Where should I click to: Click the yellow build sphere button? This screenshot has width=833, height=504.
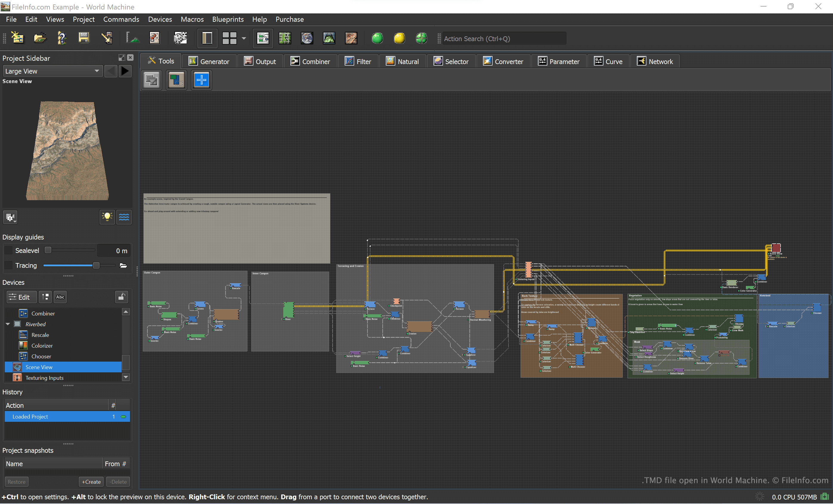coord(399,38)
